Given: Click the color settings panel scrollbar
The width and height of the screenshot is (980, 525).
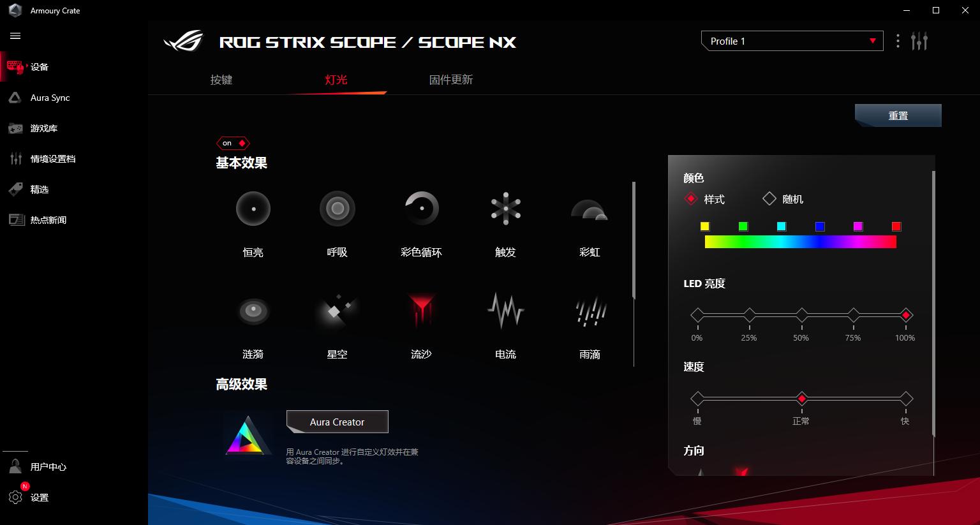Looking at the screenshot, I should pyautogui.click(x=933, y=304).
